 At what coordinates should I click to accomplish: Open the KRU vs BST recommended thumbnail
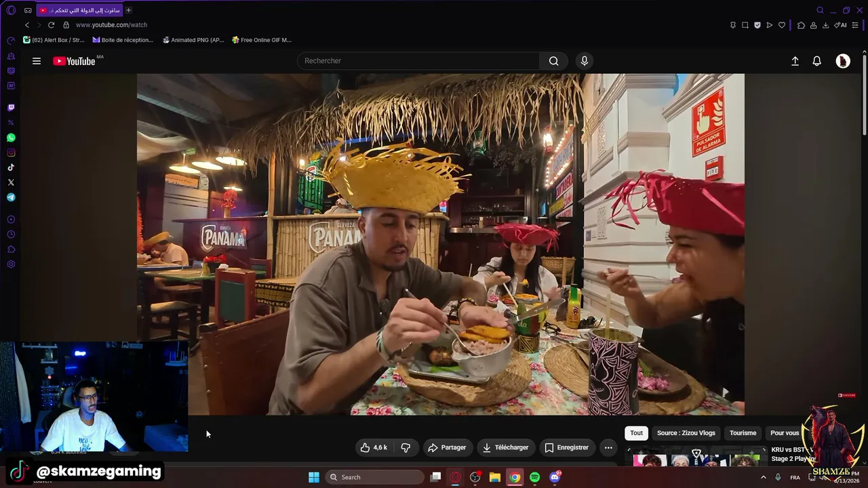696,457
